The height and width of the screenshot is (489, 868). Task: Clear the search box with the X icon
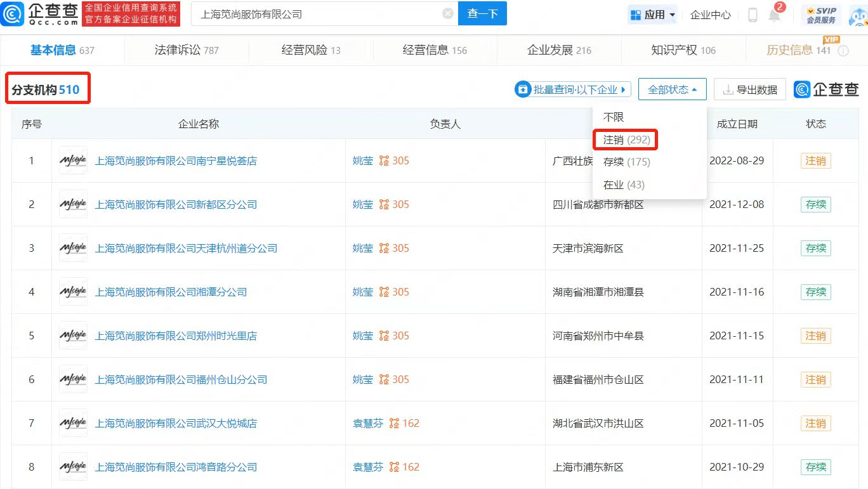pyautogui.click(x=448, y=13)
